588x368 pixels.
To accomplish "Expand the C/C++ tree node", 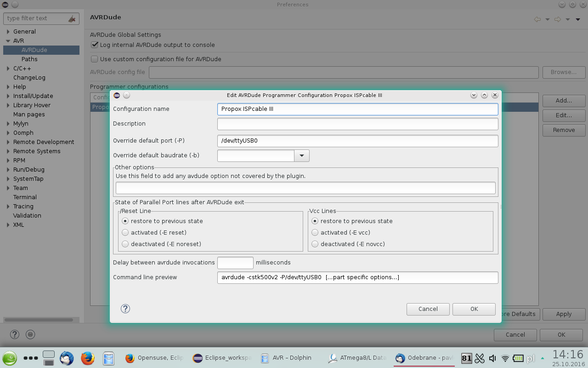I will tap(8, 69).
